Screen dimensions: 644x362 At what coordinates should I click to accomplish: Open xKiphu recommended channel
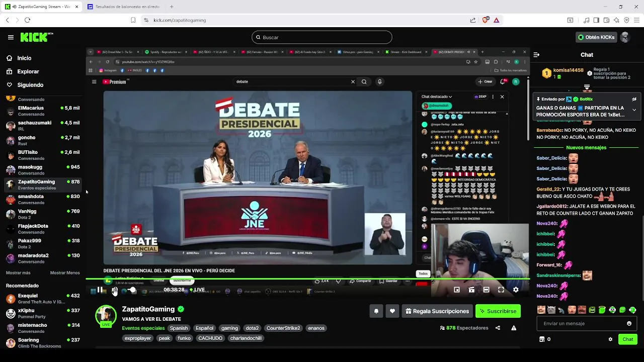pos(43,313)
